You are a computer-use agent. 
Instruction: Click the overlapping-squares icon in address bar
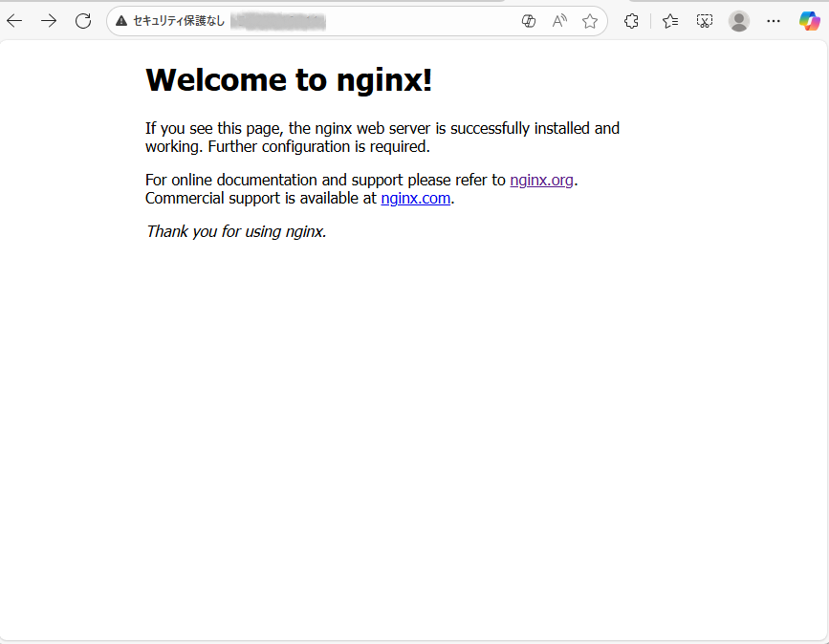click(529, 21)
